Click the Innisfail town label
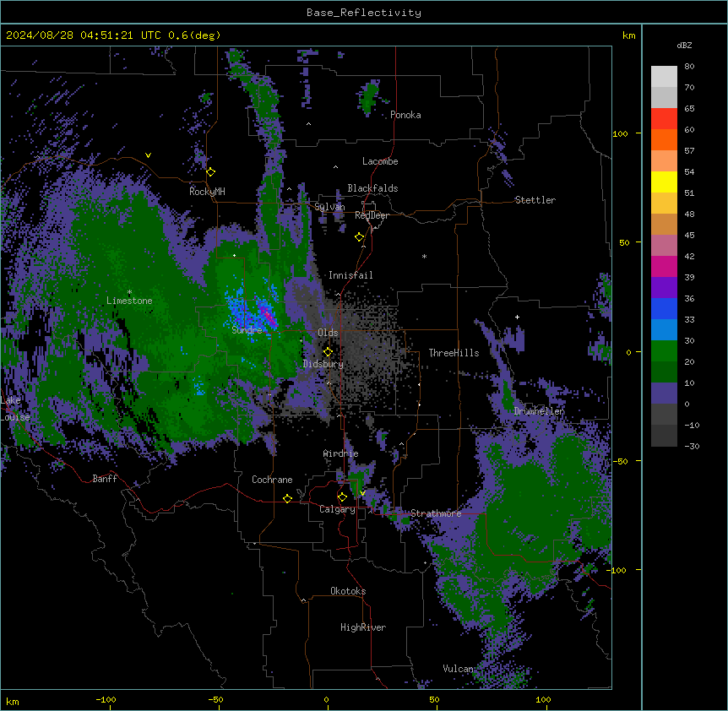The image size is (728, 711). point(350,275)
